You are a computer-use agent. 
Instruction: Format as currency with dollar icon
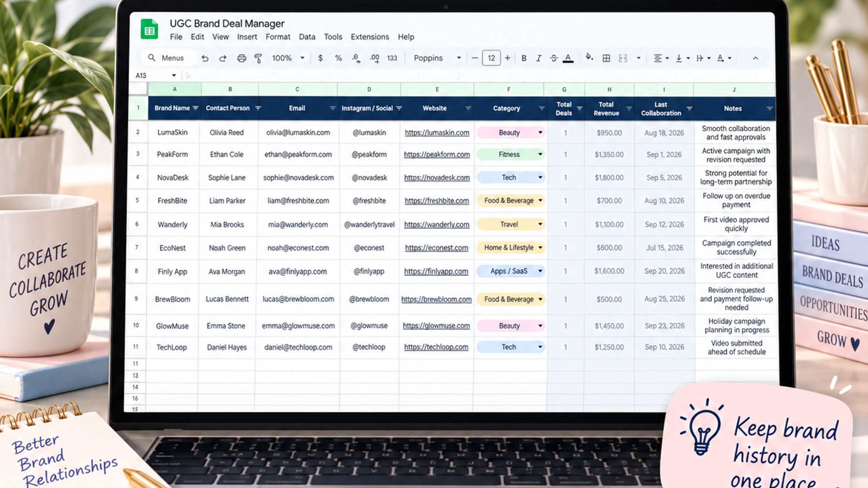(x=320, y=58)
